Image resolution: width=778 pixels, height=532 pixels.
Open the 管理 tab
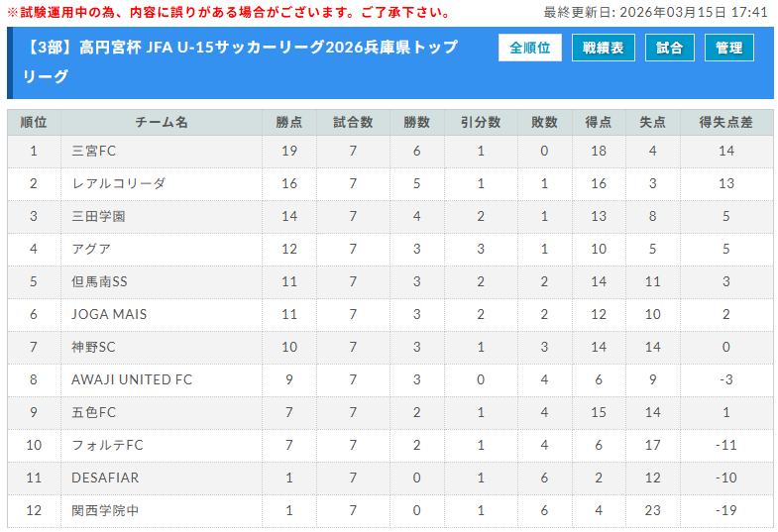[x=728, y=48]
